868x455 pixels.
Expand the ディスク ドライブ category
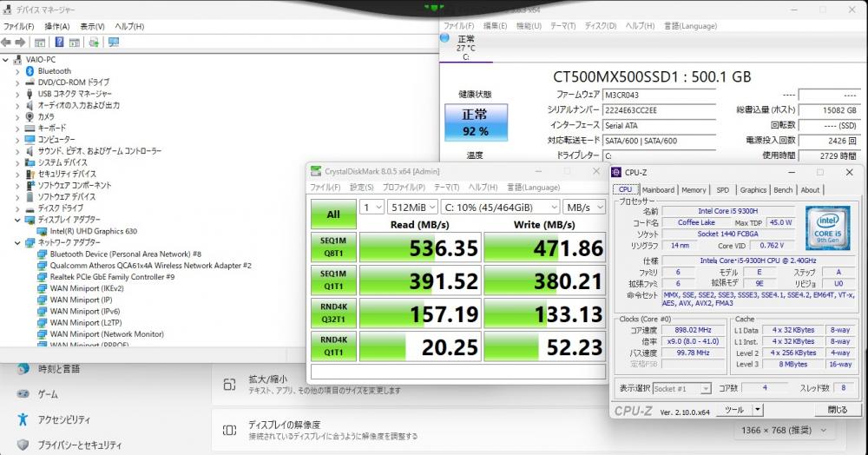(17, 208)
